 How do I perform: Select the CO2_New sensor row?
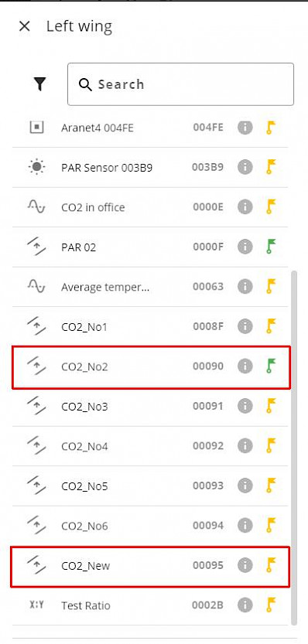(x=150, y=566)
